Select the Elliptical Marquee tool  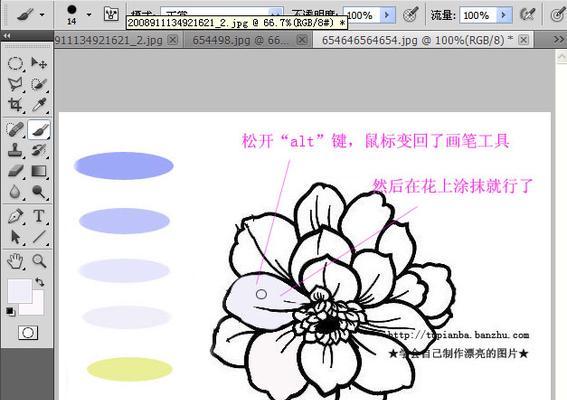coord(15,64)
